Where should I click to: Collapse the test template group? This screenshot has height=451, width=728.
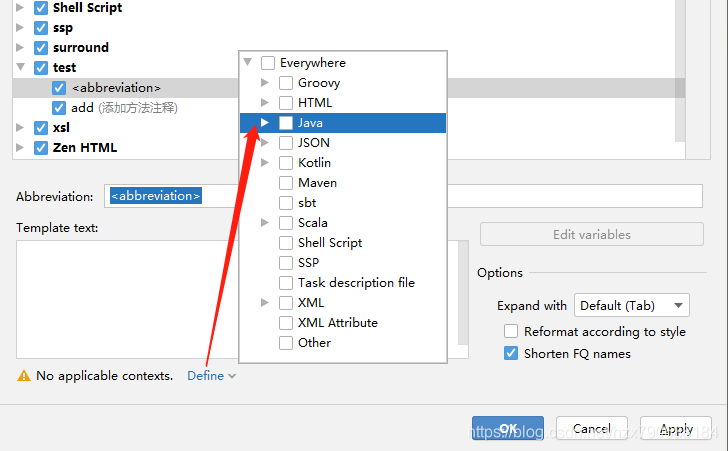[20, 68]
